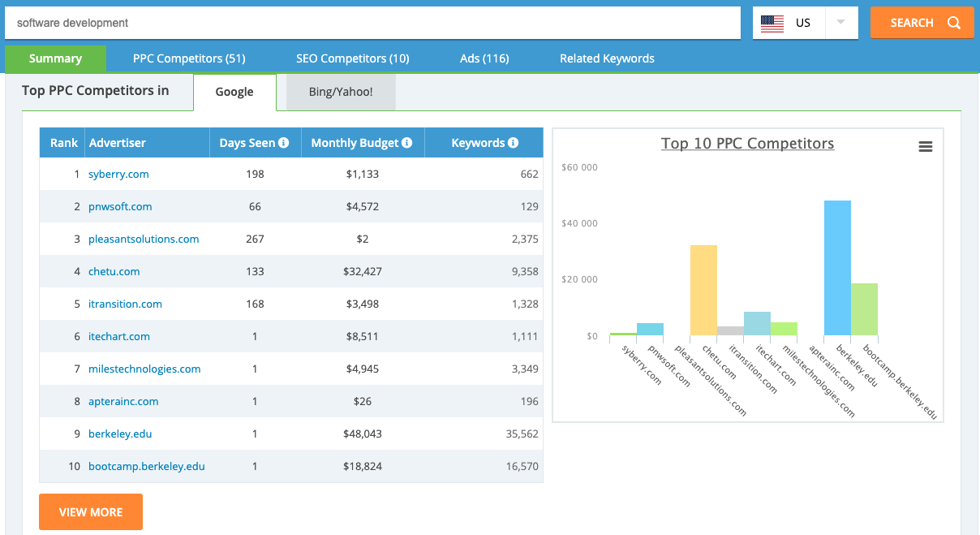
Task: Click the yellow chetu.com chart bar
Action: pyautogui.click(x=703, y=290)
